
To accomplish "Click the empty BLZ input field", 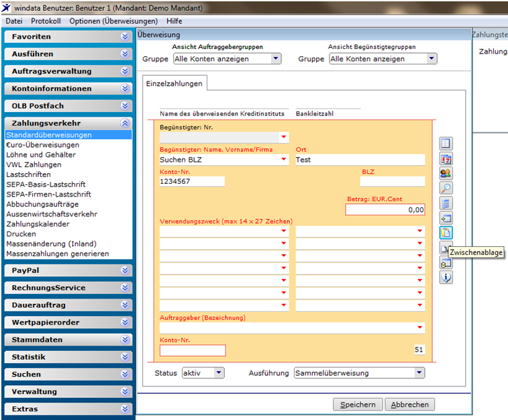I will (393, 181).
